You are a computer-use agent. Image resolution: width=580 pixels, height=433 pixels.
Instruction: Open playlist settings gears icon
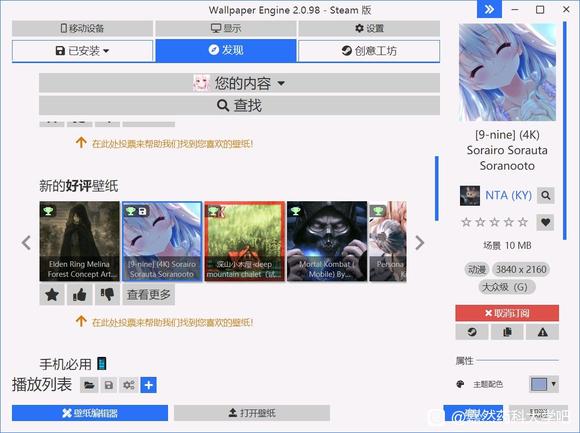coord(129,385)
